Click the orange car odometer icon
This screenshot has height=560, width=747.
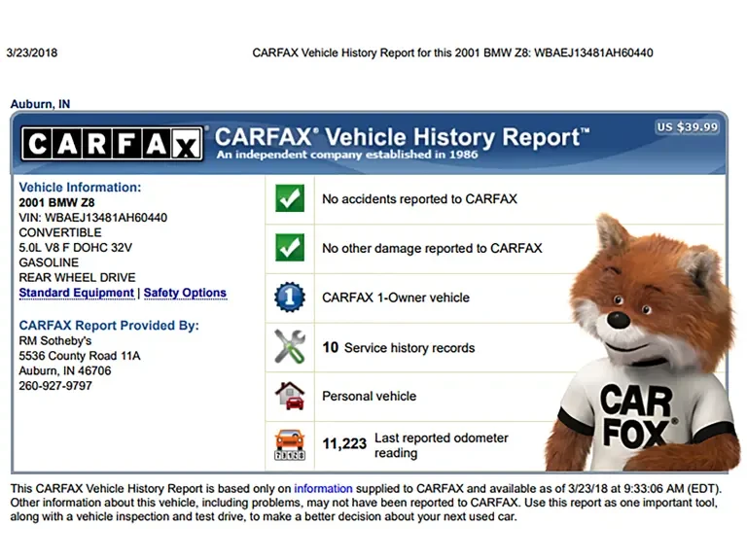click(x=290, y=444)
